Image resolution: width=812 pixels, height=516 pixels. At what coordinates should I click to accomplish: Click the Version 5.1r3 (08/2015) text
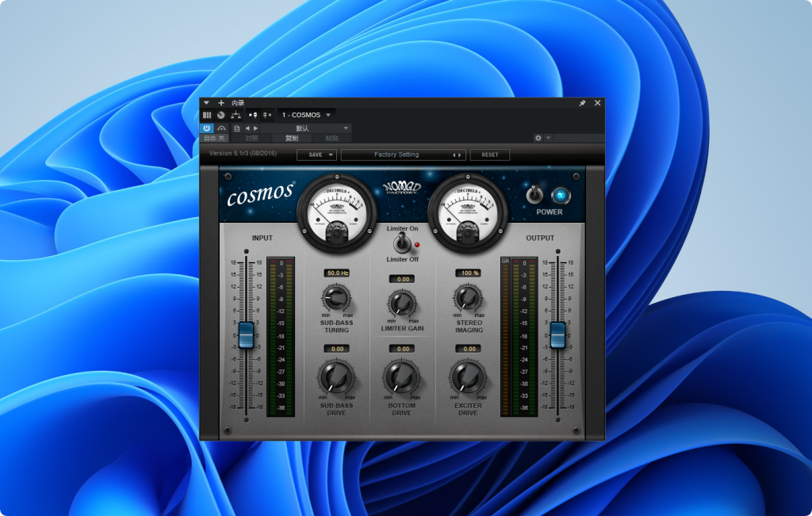point(243,153)
